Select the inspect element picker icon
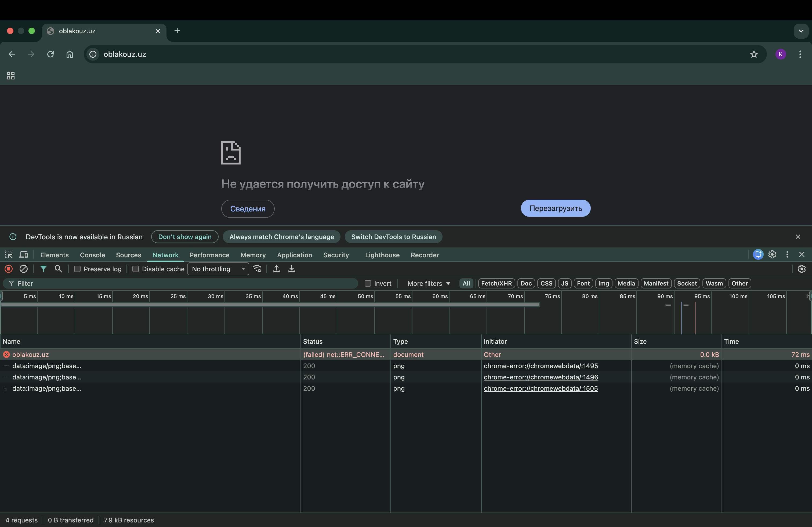The image size is (812, 527). [x=9, y=255]
